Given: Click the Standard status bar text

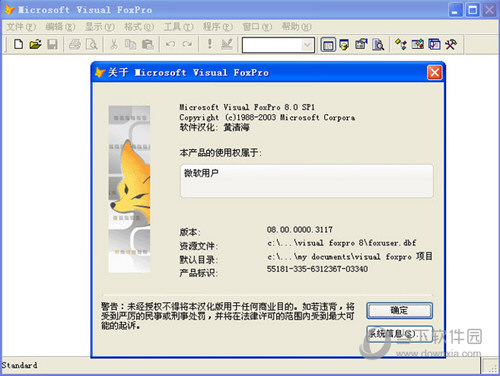Looking at the screenshot, I should click(x=19, y=365).
